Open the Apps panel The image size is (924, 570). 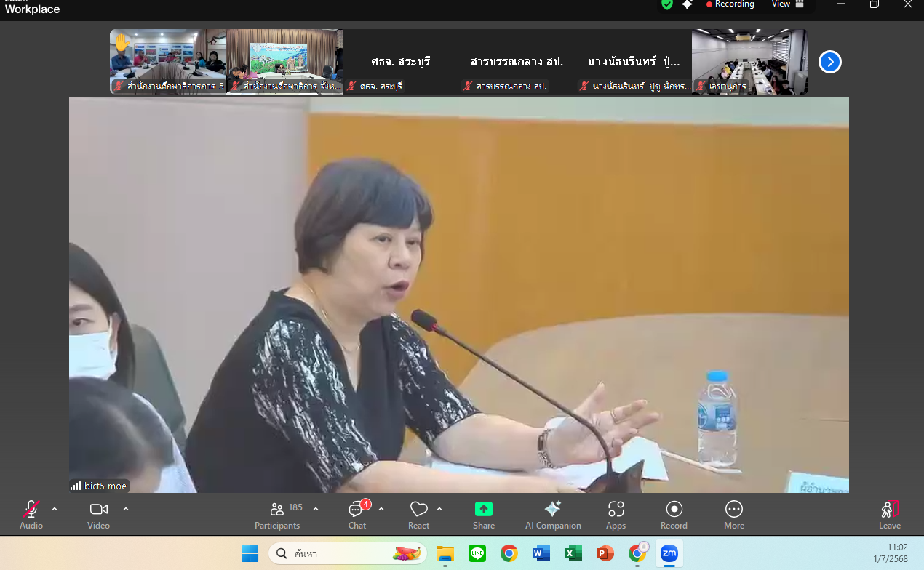point(616,515)
